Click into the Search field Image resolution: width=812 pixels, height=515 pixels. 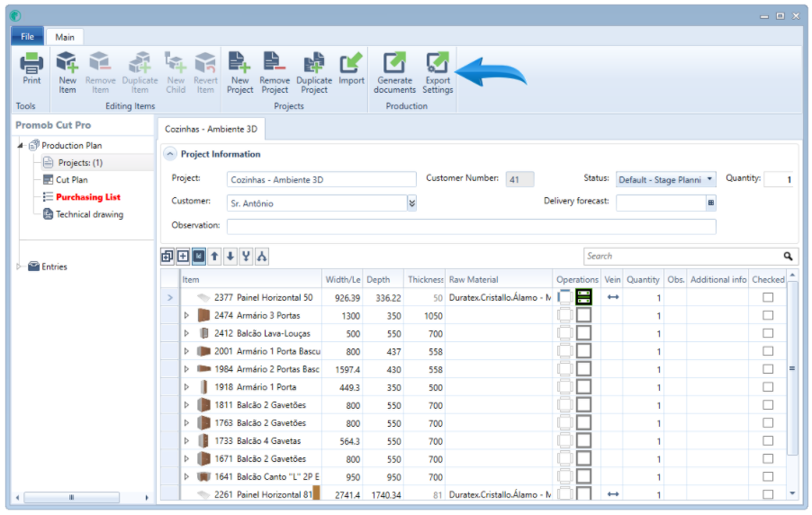pos(683,256)
